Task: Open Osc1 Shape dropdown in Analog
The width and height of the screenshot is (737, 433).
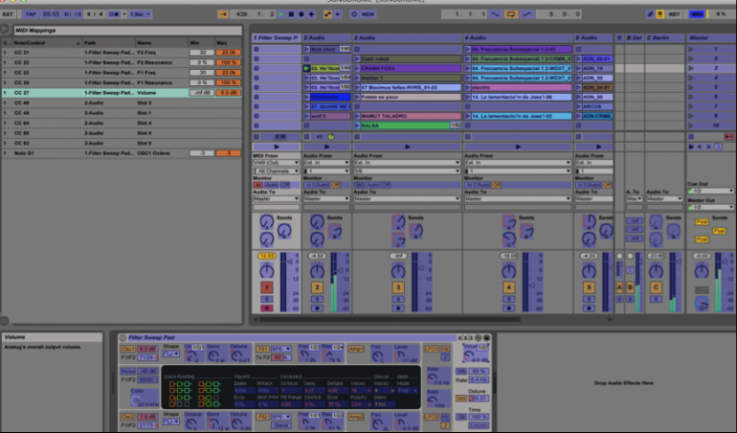Action: pos(171,354)
